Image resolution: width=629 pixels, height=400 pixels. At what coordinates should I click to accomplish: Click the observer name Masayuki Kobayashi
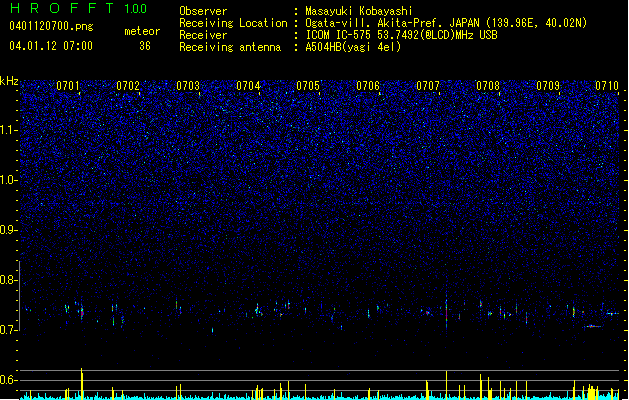359,11
